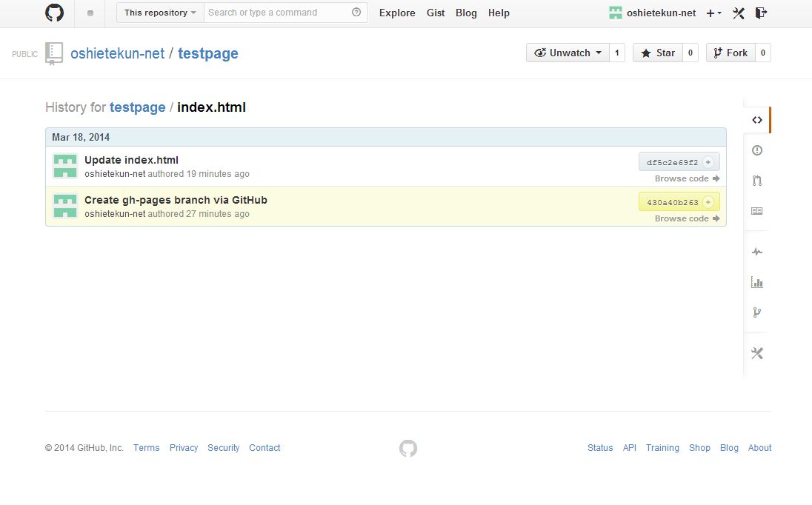
Task: Fork the testpage repository
Action: (x=731, y=53)
